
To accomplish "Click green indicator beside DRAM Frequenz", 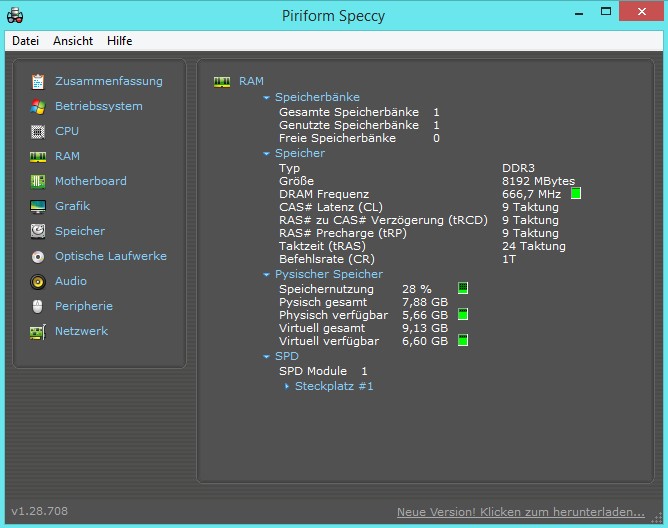I will coord(576,193).
